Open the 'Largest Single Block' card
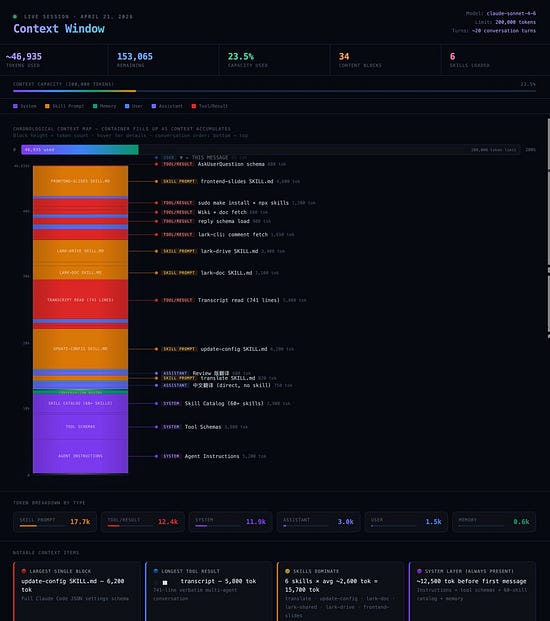This screenshot has height=621, width=550. pyautogui.click(x=77, y=591)
